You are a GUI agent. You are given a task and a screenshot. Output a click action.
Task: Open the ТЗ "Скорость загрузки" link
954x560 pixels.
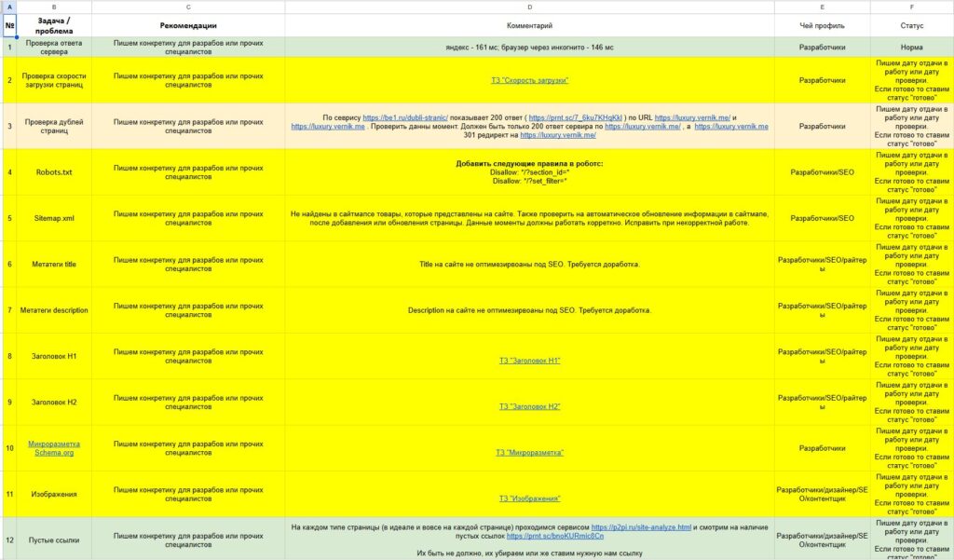(x=529, y=80)
